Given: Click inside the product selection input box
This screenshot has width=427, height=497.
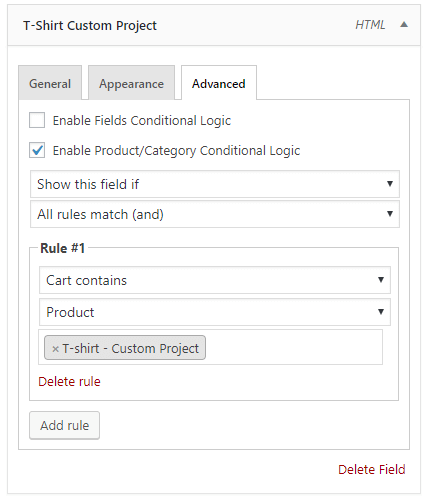Looking at the screenshot, I should point(293,347).
